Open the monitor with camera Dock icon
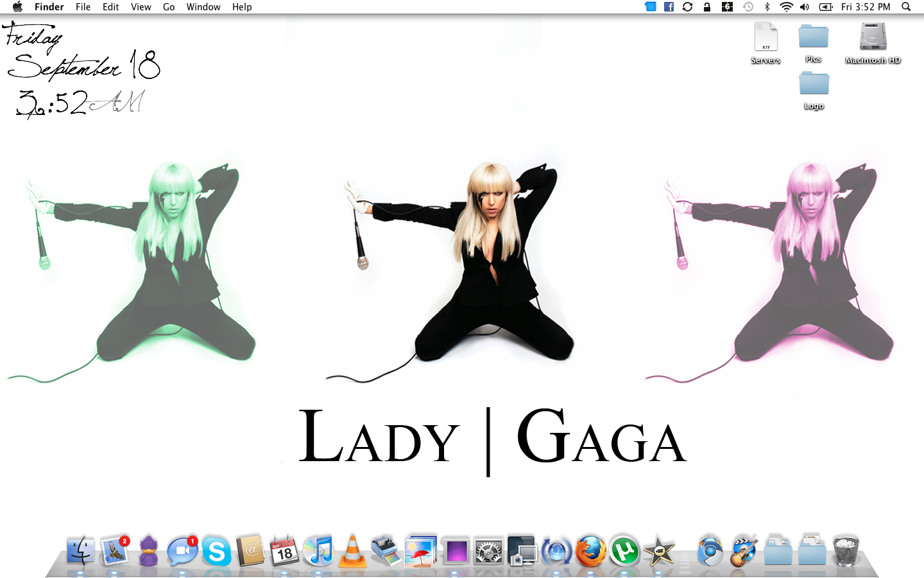Screen dimensions: 924x578 (x=522, y=551)
